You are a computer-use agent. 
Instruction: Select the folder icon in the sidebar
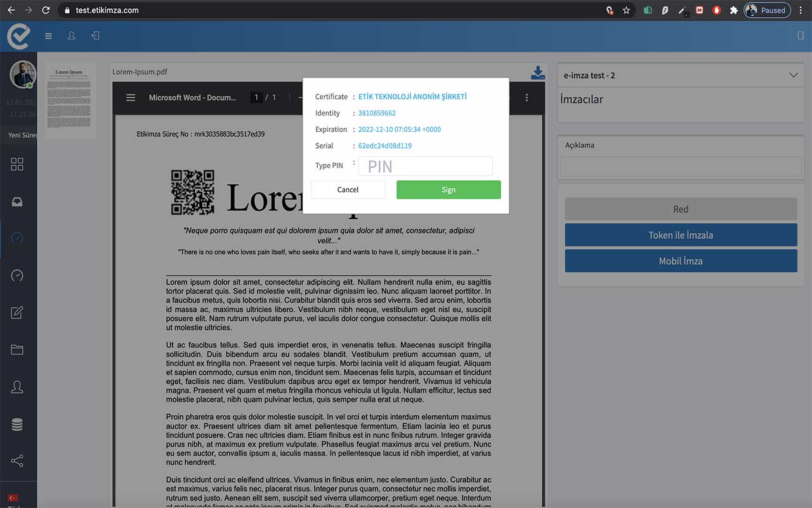18,349
